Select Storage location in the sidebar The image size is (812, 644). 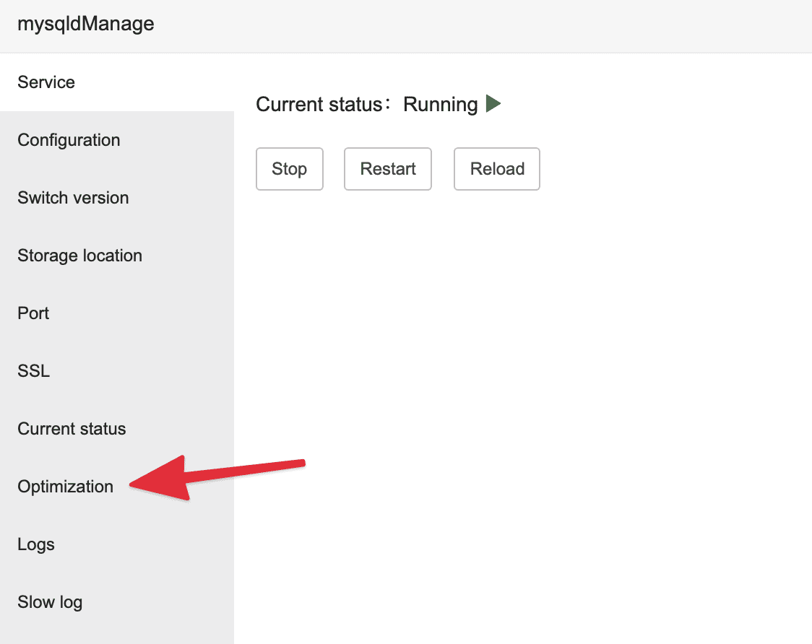pos(79,256)
